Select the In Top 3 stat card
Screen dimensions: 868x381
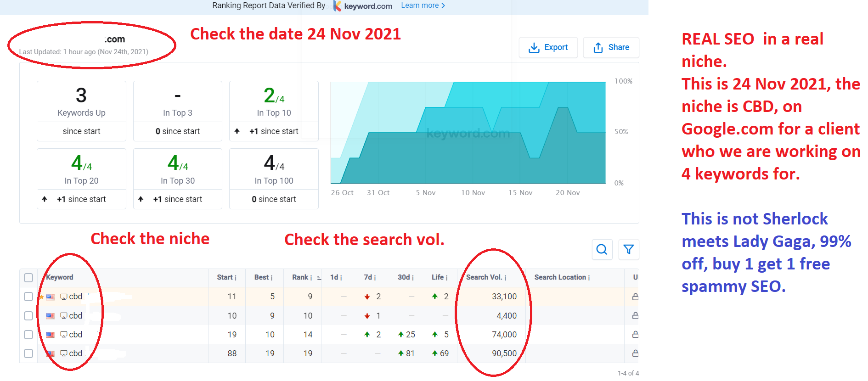click(178, 111)
